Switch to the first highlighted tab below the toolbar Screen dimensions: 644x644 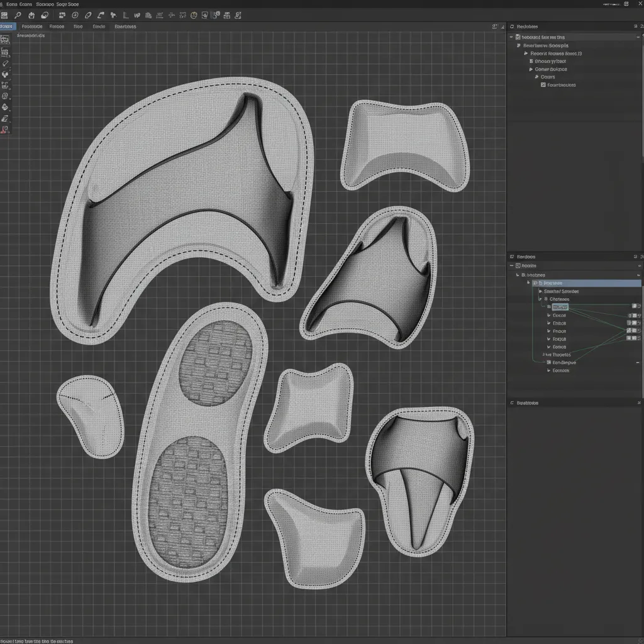click(x=6, y=26)
